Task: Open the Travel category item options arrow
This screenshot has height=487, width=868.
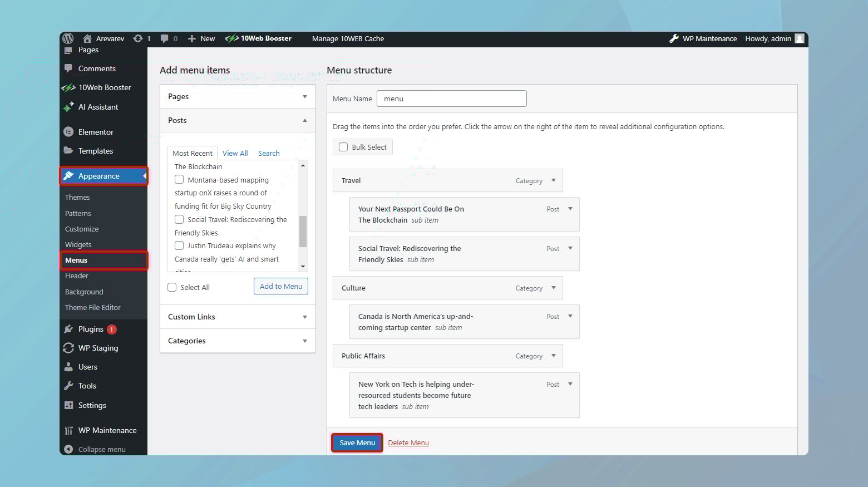Action: (x=553, y=180)
